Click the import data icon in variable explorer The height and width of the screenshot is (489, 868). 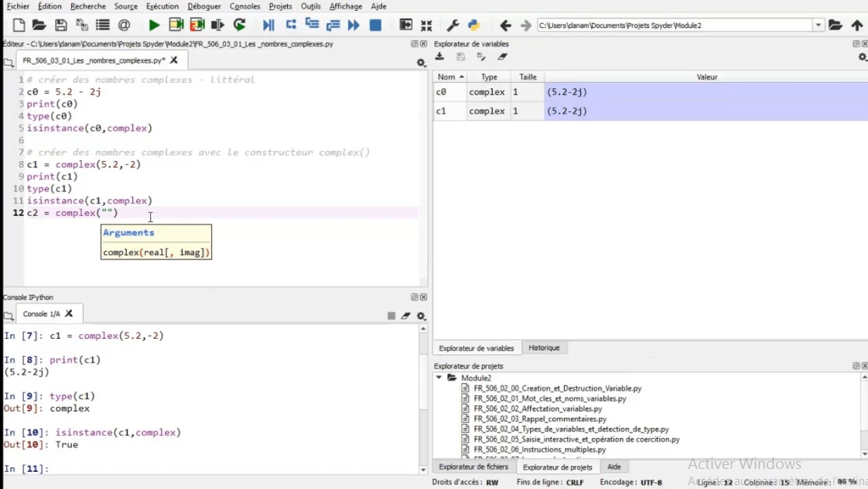pos(439,57)
